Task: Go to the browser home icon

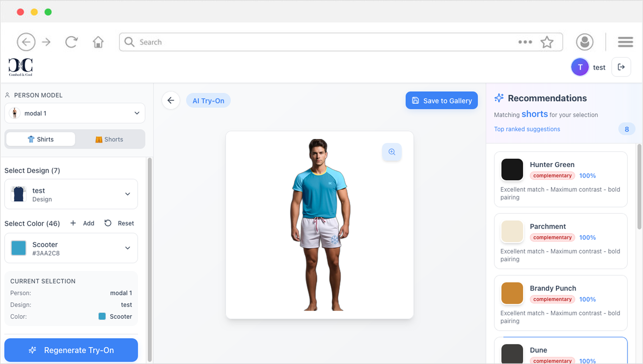Action: 98,42
